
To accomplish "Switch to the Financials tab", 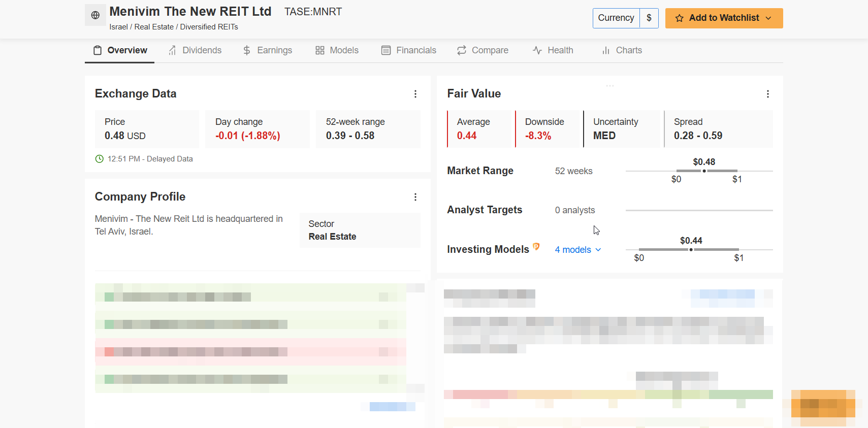I will tap(409, 50).
